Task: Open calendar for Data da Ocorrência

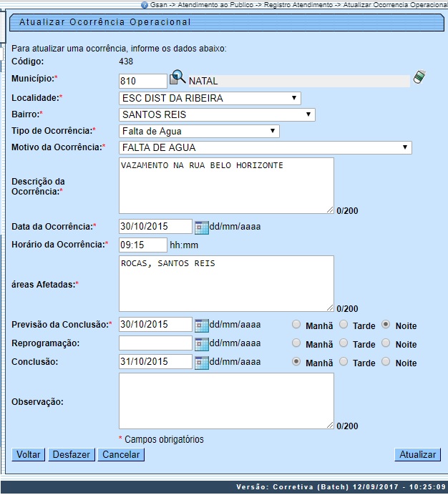Action: point(201,227)
